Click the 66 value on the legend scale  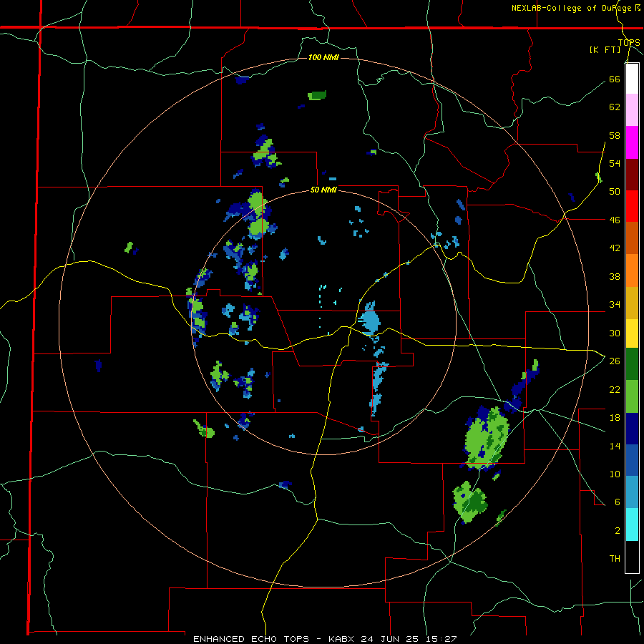tap(615, 79)
